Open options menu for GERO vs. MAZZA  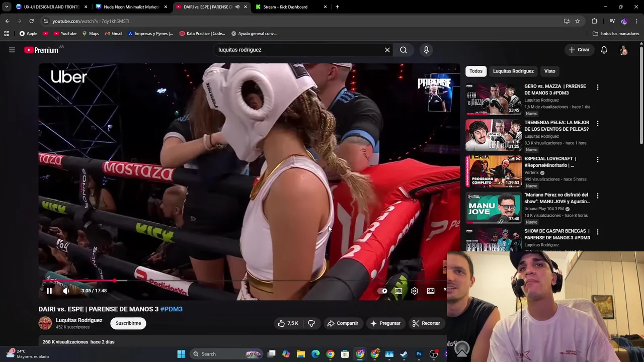tap(597, 87)
